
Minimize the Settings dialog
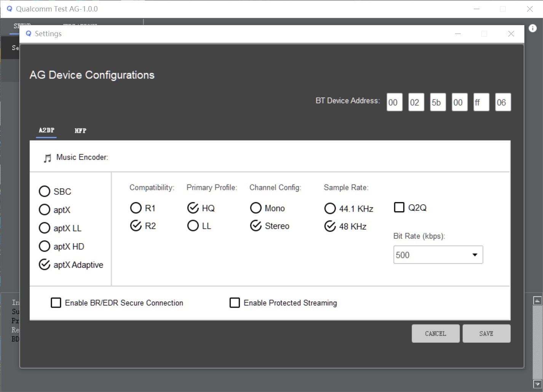458,34
